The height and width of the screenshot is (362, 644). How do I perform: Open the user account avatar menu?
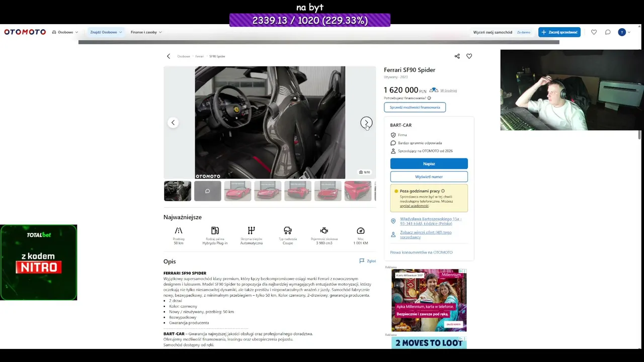tap(624, 32)
